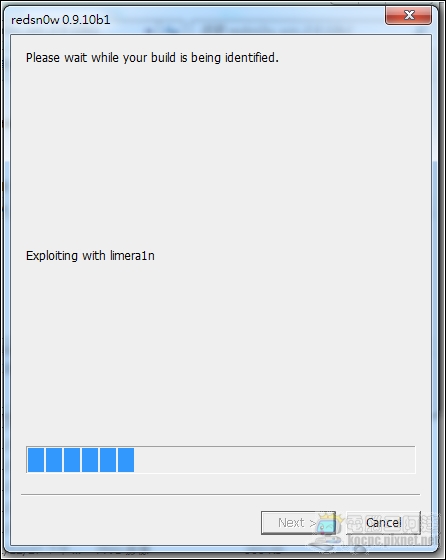Click the redsn0w 0.9.10b1 title bar text

point(61,20)
